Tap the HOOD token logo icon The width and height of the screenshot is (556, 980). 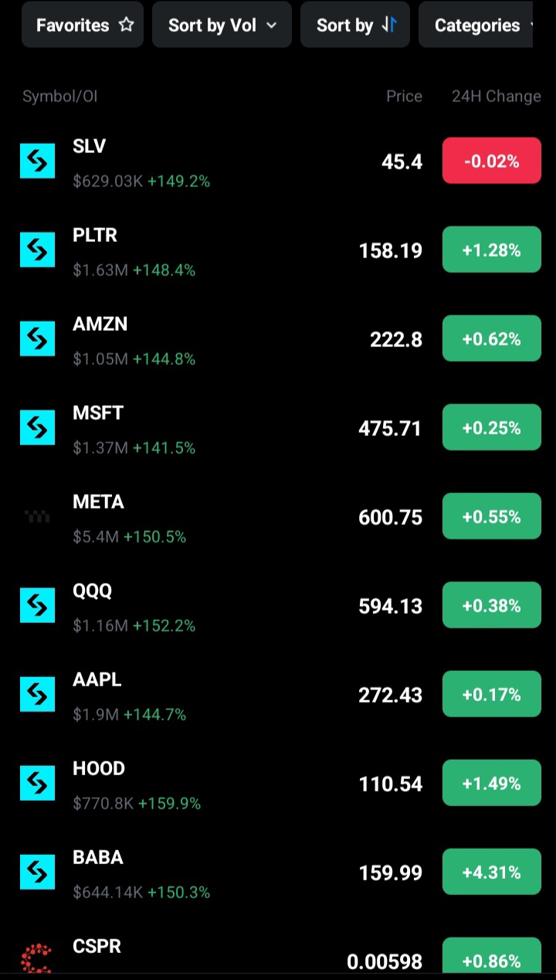(37, 784)
